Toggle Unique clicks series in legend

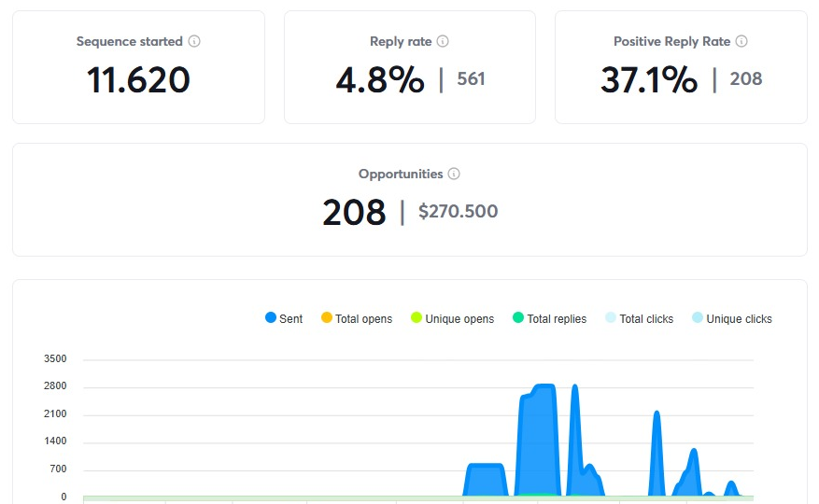click(x=732, y=318)
